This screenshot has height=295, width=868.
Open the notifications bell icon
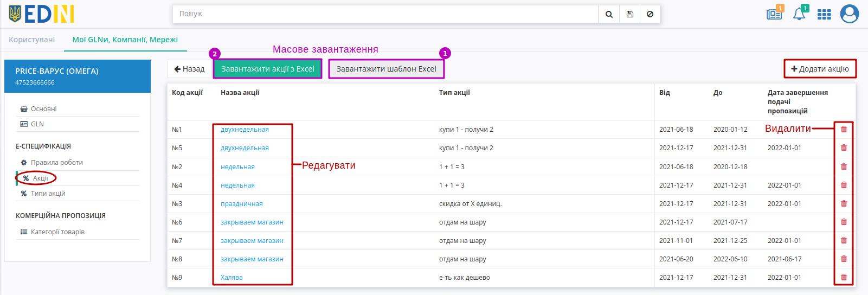point(799,14)
